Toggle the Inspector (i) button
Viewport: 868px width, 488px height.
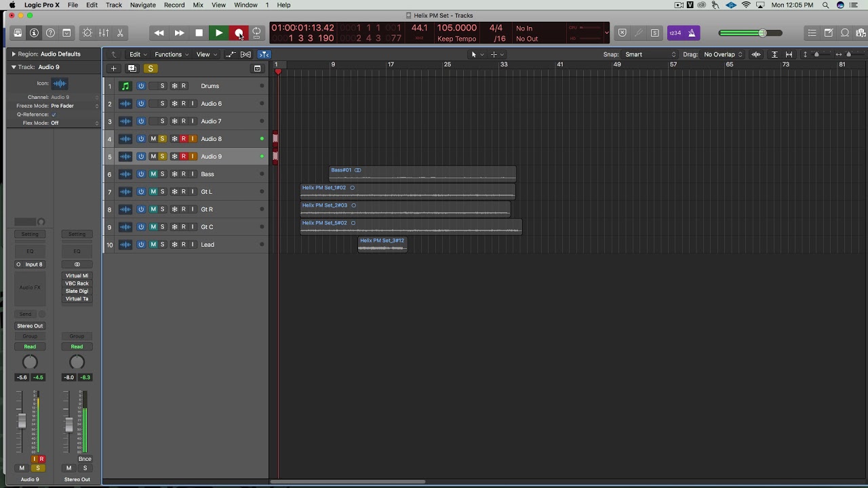[x=34, y=33]
